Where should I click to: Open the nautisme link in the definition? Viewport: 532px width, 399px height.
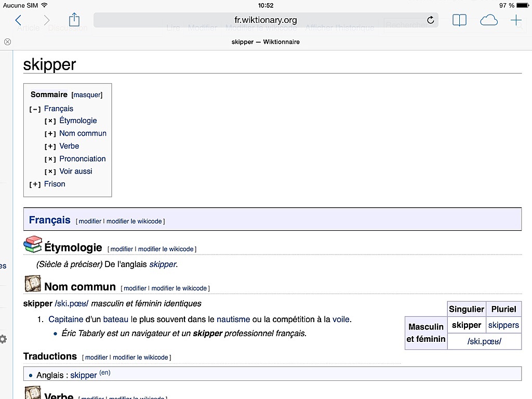pos(233,320)
